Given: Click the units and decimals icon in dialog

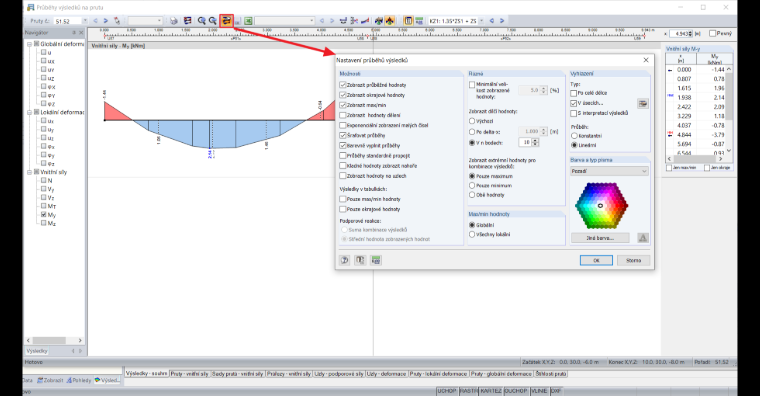Looking at the screenshot, I should point(360,260).
